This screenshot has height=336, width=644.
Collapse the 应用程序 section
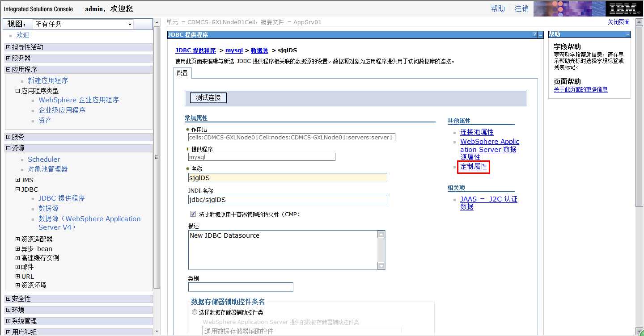(8, 69)
